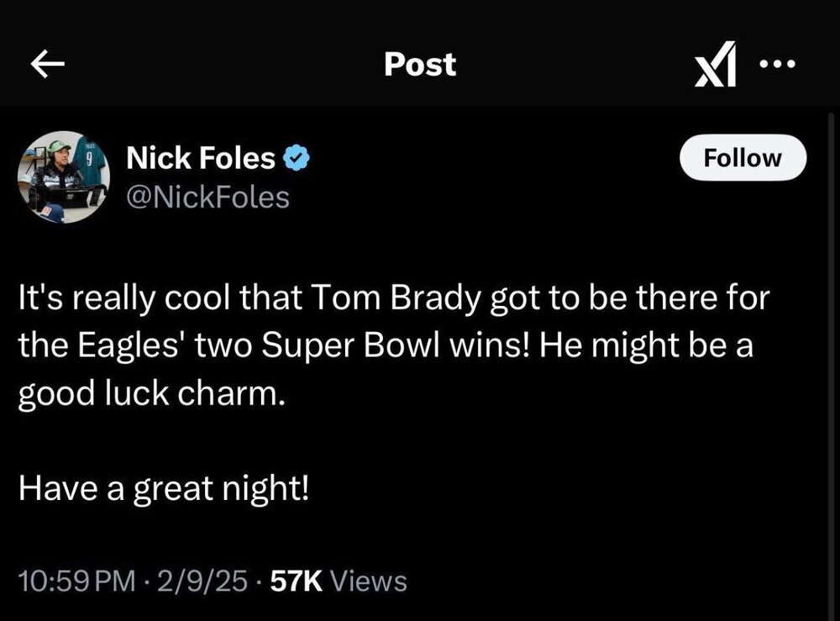Open the Nick Foles display name
840x621 pixels.
click(x=200, y=157)
